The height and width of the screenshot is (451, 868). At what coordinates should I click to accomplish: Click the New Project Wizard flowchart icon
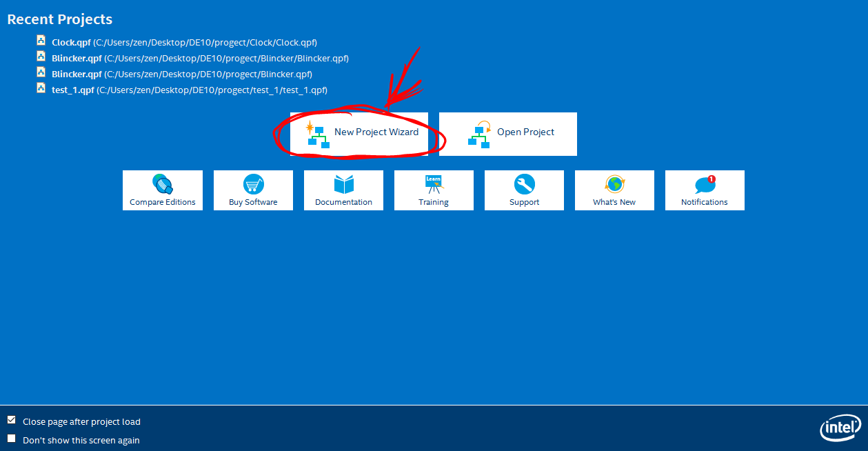point(318,134)
